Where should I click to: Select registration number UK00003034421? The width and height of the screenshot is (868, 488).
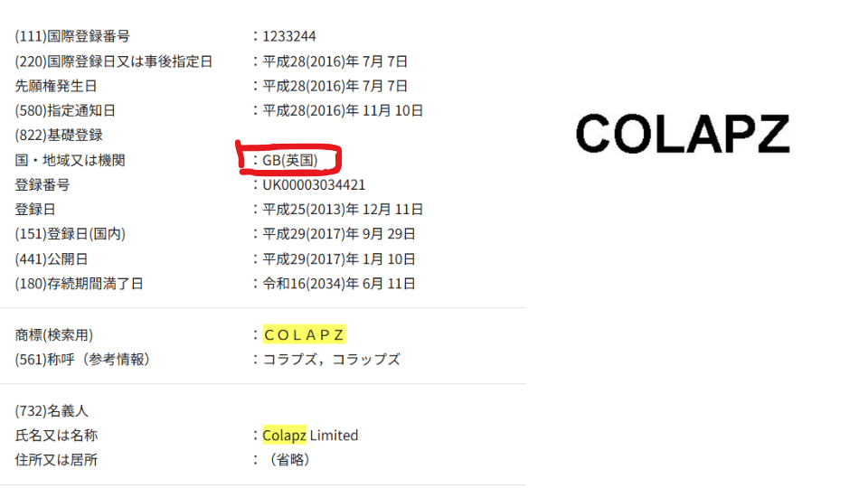click(314, 185)
